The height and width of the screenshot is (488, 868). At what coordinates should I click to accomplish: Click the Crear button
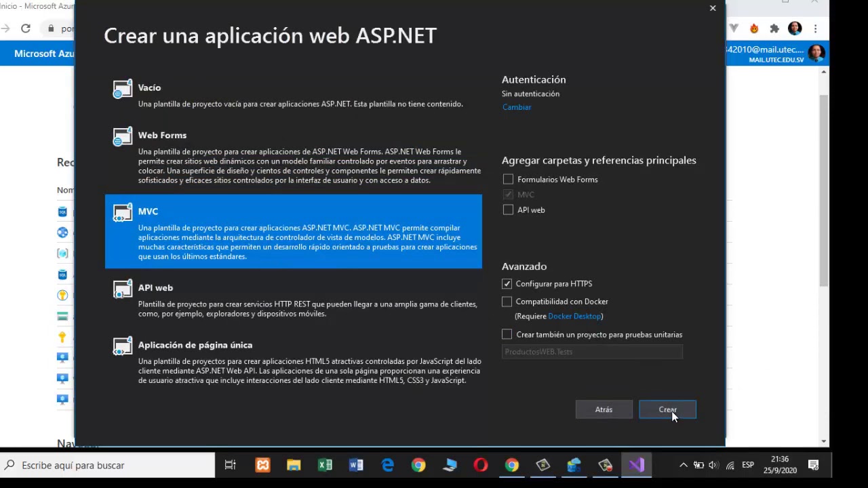click(667, 409)
